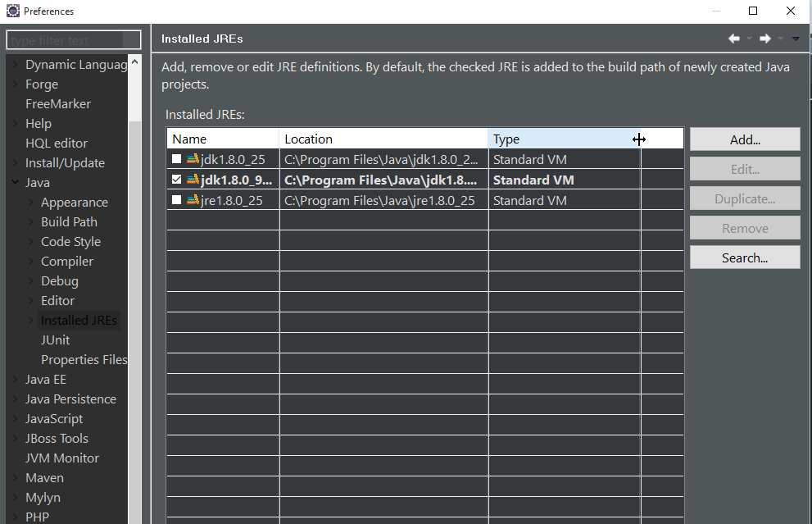
Task: Expand the JavaScript tree node
Action: 15,419
